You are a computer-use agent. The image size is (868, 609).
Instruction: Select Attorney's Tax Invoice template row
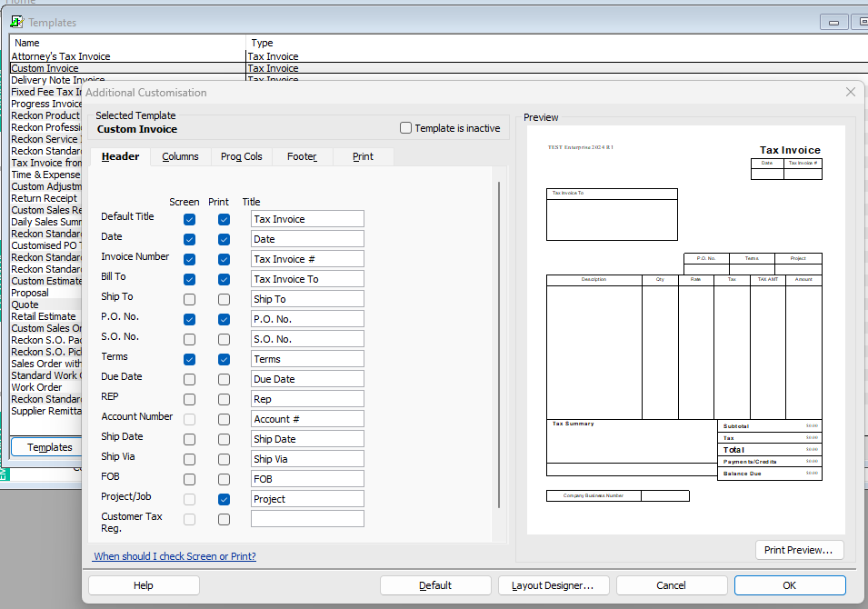439,56
